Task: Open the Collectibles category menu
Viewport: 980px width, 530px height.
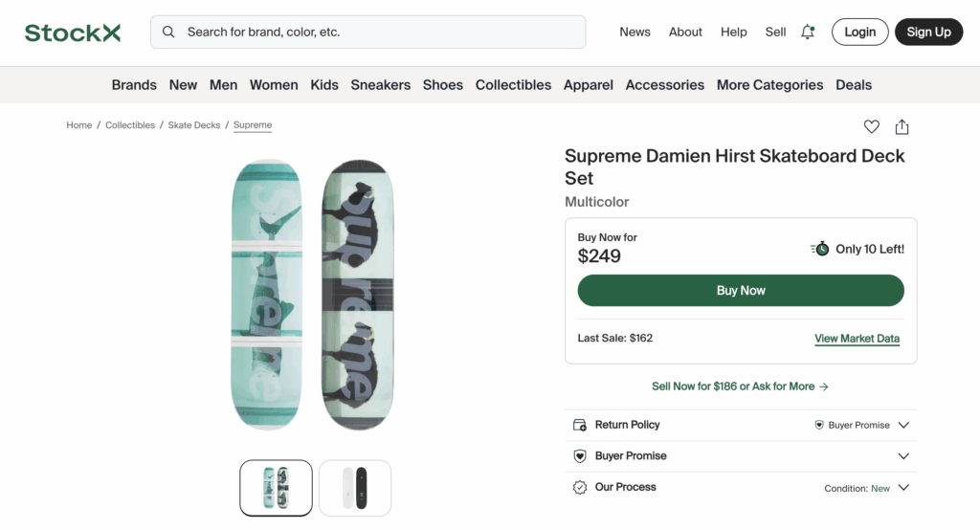Action: 513,85
